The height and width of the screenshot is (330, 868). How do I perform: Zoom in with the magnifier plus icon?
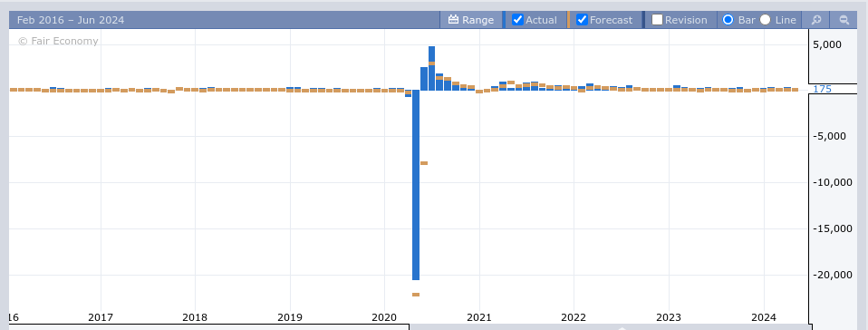pos(816,20)
